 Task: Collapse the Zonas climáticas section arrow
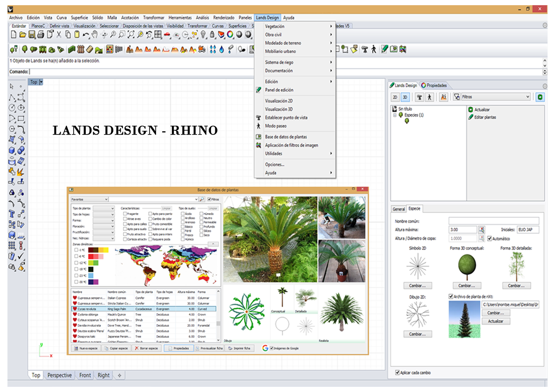213,244
